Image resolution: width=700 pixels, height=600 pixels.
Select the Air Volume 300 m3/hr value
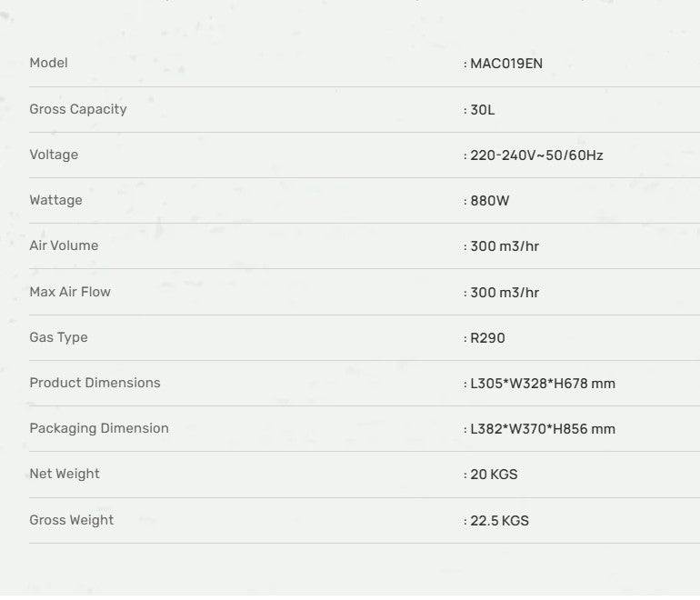(x=504, y=246)
